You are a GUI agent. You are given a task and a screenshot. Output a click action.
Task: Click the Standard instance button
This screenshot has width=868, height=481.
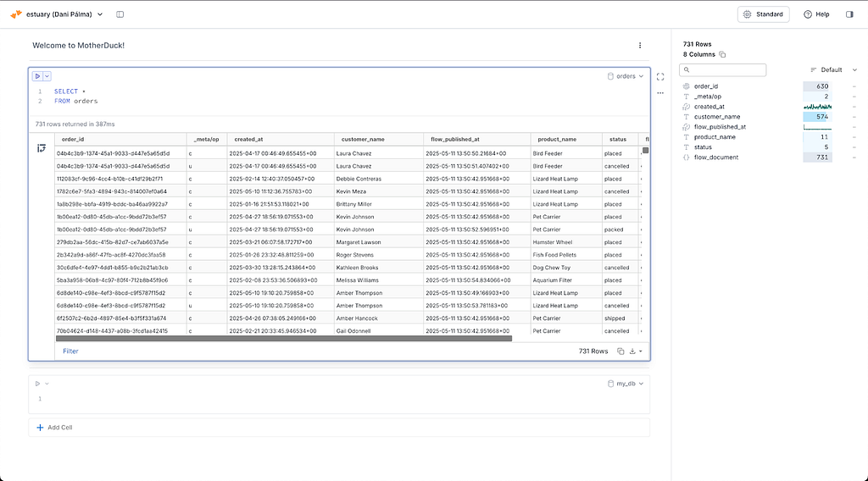pyautogui.click(x=764, y=14)
